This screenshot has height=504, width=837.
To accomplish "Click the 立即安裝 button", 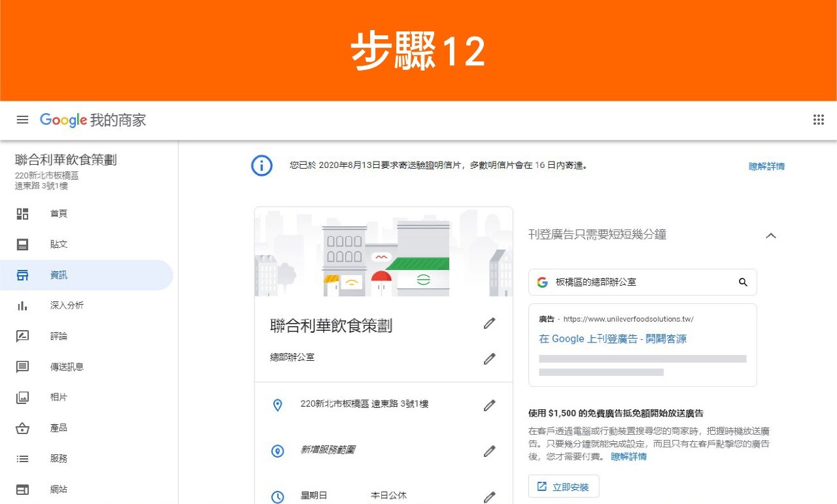I will [x=564, y=487].
